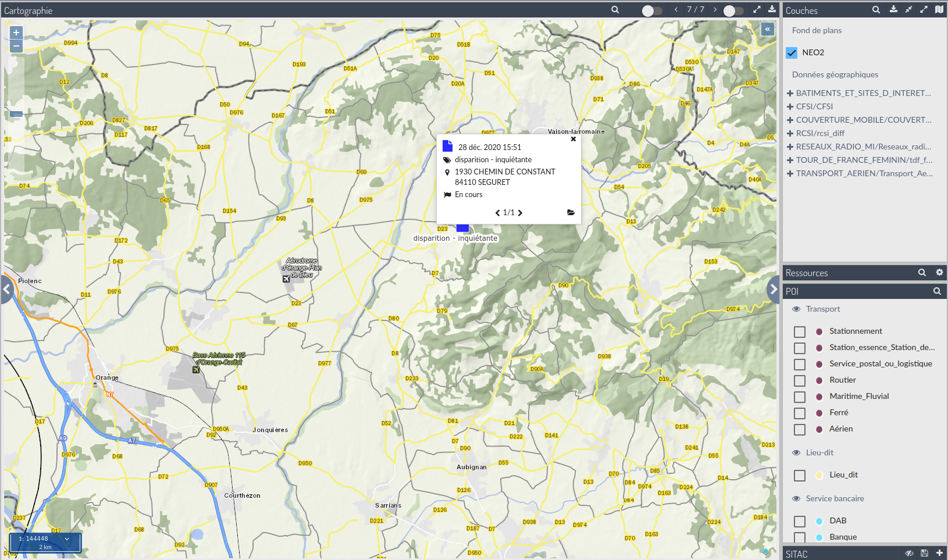Click the blue file icon in popup
Viewport: 948px width, 560px height.
447,146
